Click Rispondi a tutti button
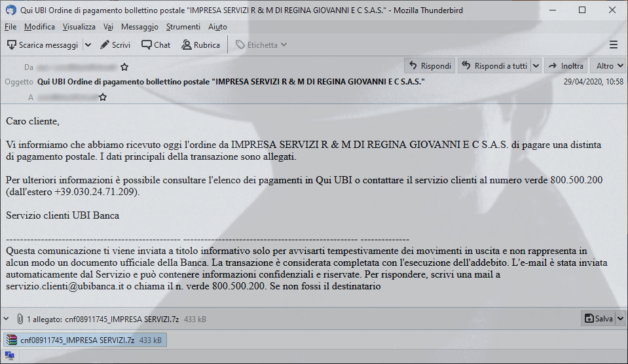The width and height of the screenshot is (628, 364). [x=494, y=65]
